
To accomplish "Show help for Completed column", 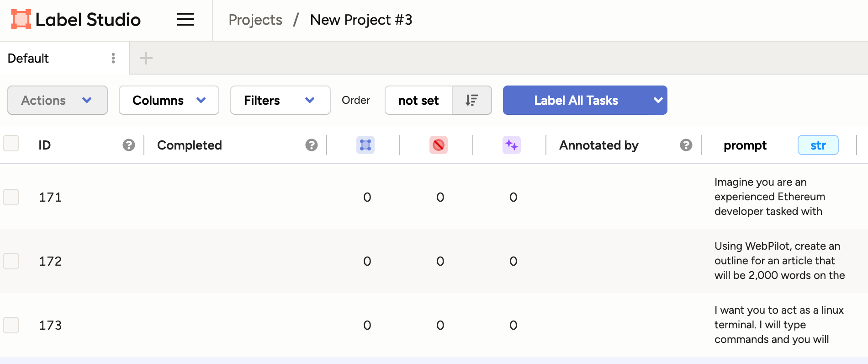I will point(311,145).
